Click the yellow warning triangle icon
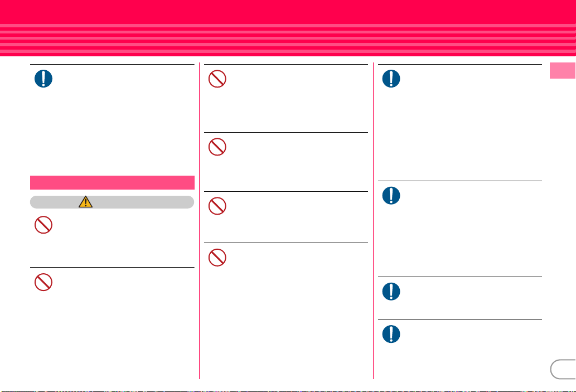Viewport: 576px width, 392px height. pos(86,202)
